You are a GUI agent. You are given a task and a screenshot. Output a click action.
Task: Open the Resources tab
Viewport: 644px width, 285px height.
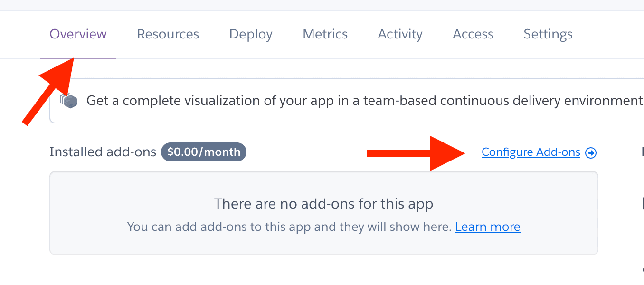(x=168, y=34)
